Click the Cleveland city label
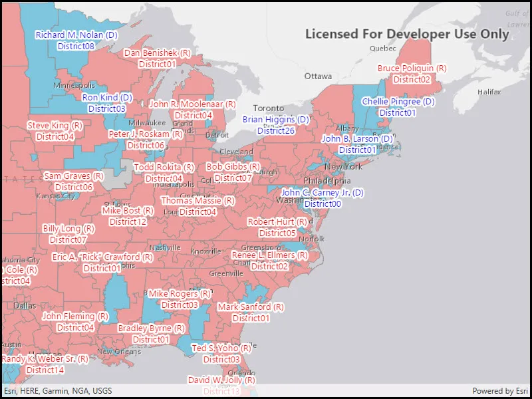The height and width of the screenshot is (399, 532). pos(236,152)
